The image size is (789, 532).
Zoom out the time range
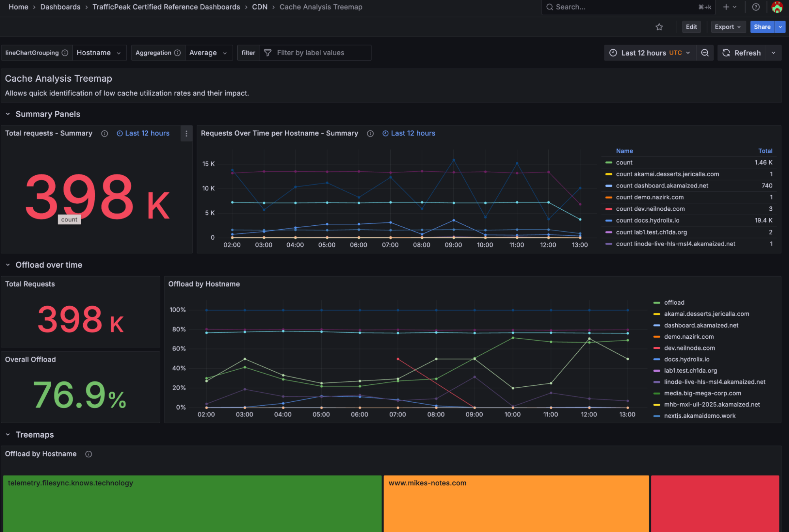(705, 52)
